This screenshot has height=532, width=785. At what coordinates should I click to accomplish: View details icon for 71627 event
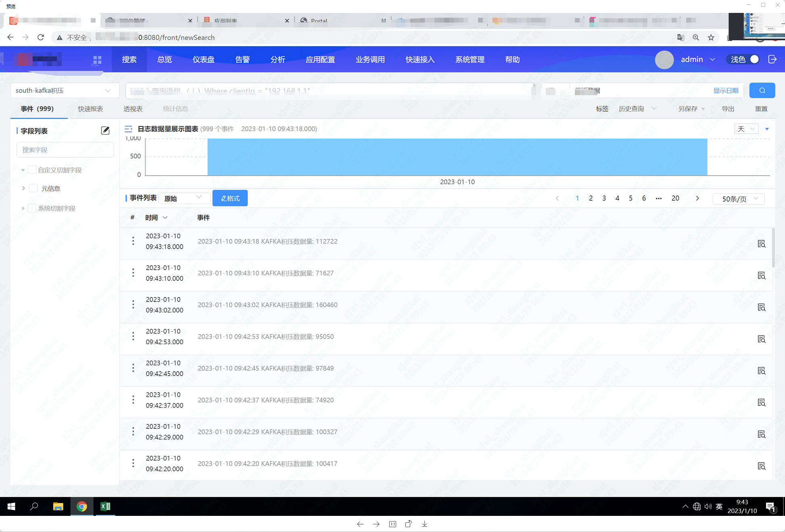[762, 276]
